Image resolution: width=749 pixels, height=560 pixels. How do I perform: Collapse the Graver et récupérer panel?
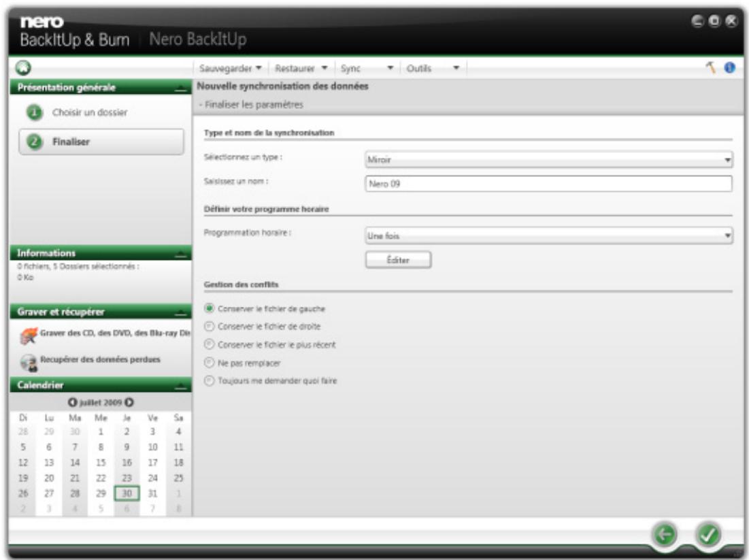point(180,312)
